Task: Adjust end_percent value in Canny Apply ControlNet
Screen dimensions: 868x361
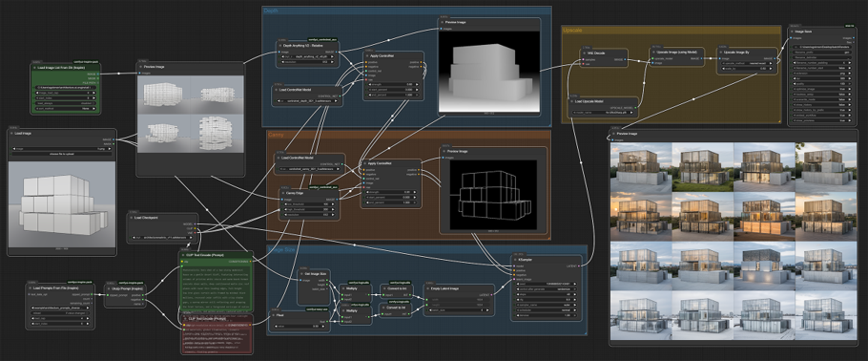Action: click(391, 202)
